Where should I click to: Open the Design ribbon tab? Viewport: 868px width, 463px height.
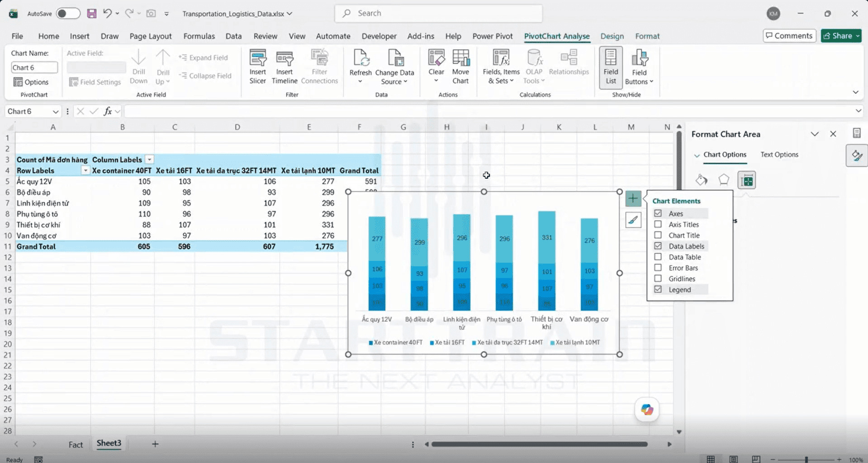coord(612,36)
